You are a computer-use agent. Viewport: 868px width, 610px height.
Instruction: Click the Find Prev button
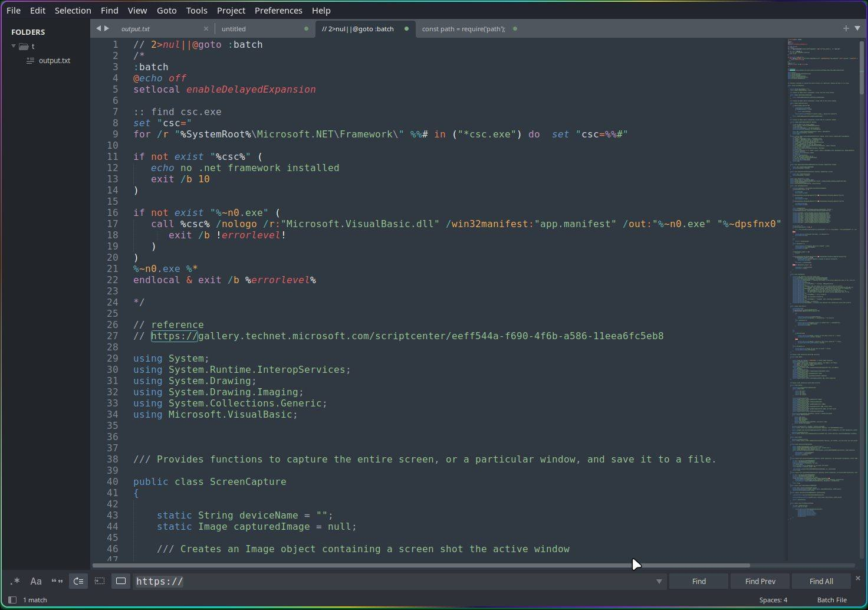coord(760,581)
